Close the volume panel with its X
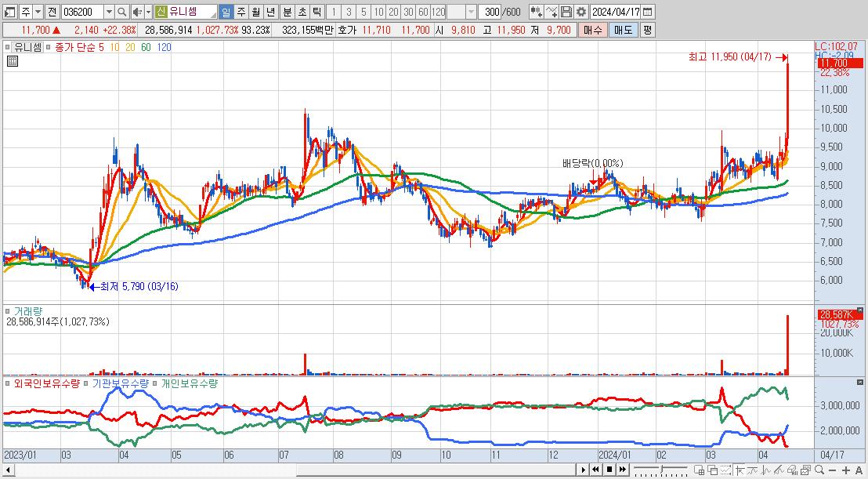This screenshot has width=868, height=479. tap(859, 310)
